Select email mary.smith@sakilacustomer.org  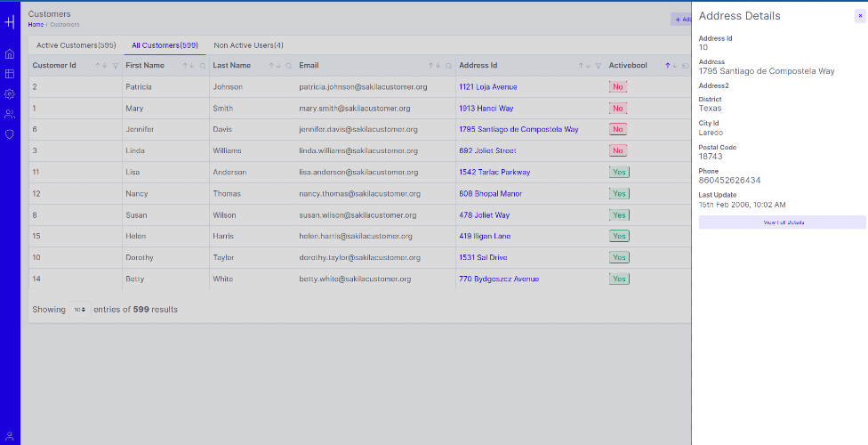tap(355, 109)
